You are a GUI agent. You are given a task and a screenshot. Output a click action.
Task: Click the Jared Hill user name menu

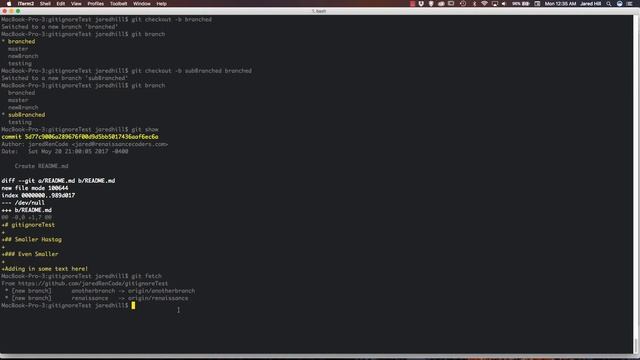click(x=590, y=4)
